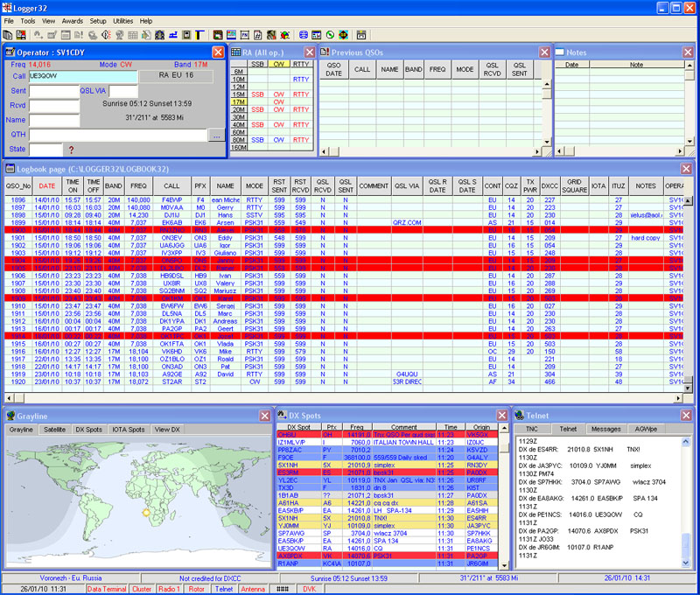Viewport: 700px width, 595px height.
Task: Open the Utilities menu
Action: (x=123, y=19)
